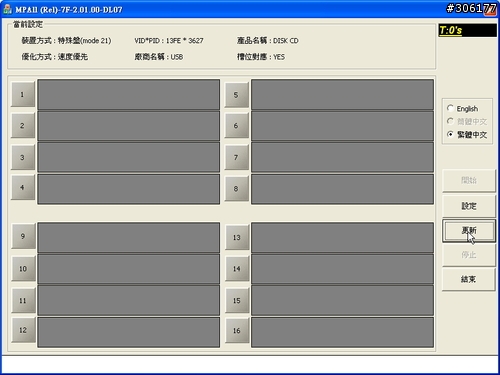This screenshot has width=500, height=375.
Task: Click port button 11
Action: point(23,301)
